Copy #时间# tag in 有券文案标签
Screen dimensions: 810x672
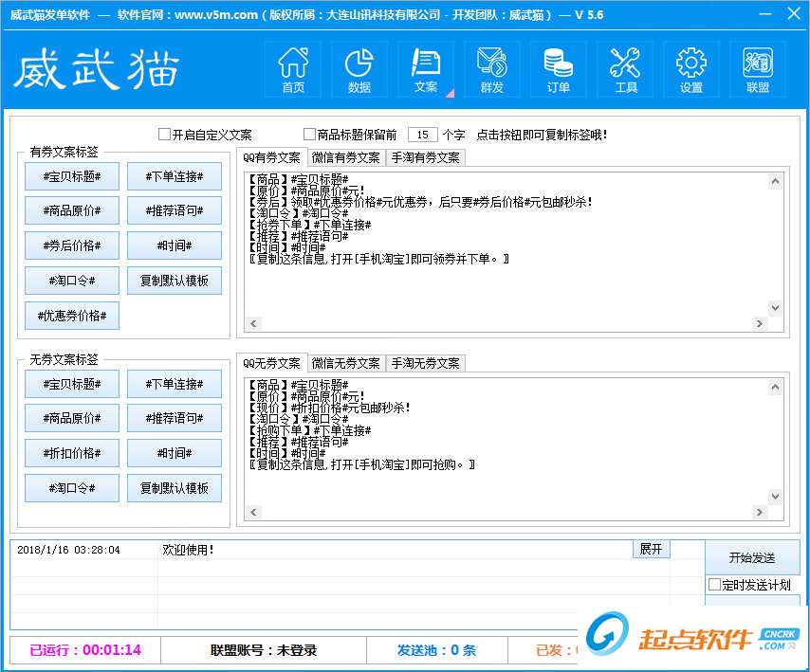coord(175,245)
